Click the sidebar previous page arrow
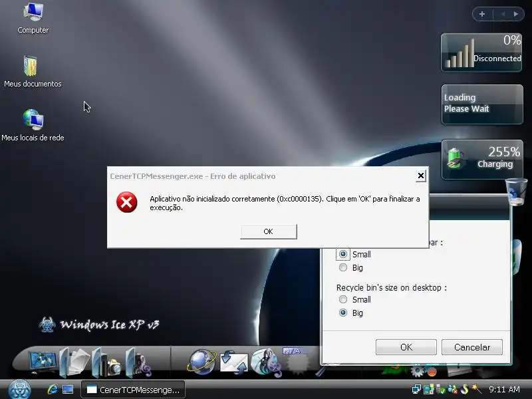The width and height of the screenshot is (532, 399). coord(503,14)
